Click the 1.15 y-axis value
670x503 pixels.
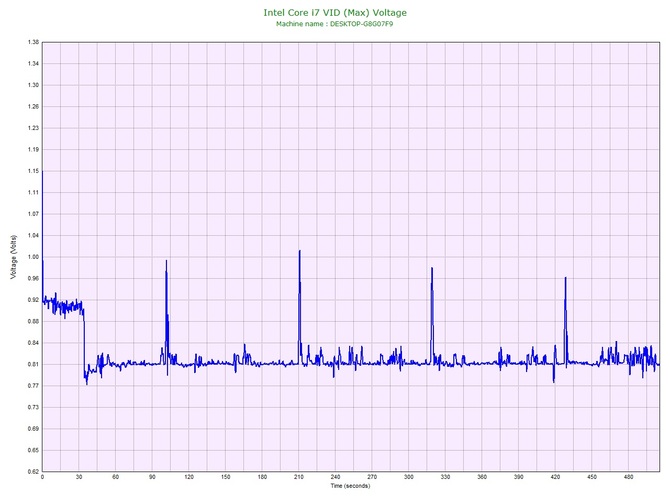(x=33, y=171)
